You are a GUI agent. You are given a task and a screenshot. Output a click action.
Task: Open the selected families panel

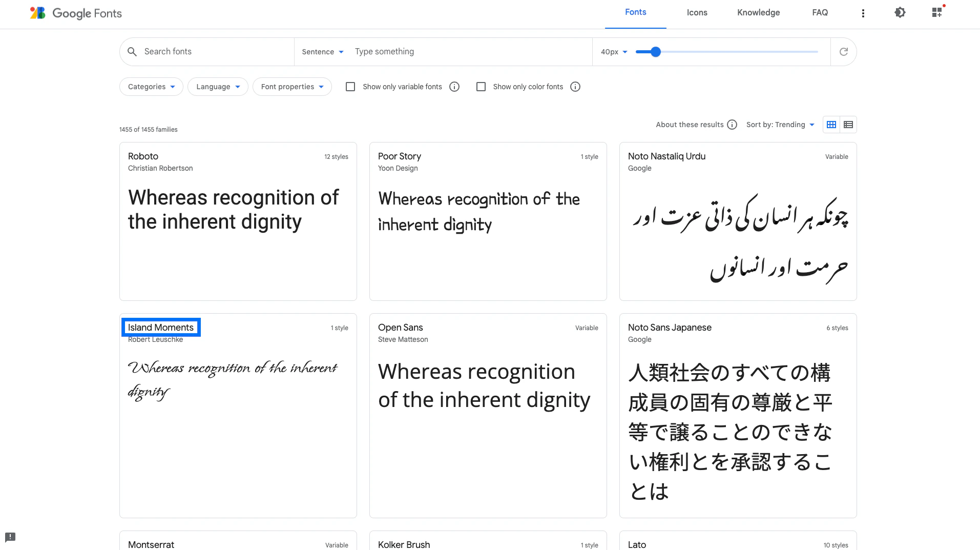click(x=937, y=12)
